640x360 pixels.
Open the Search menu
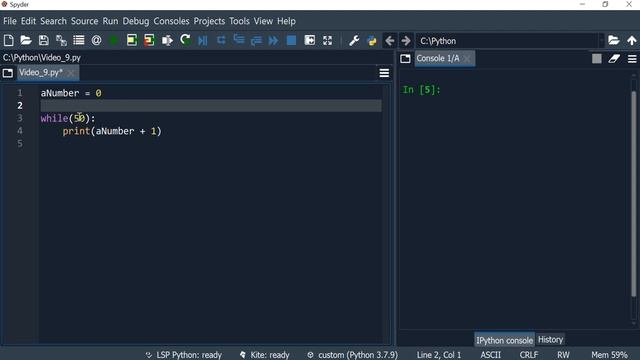click(x=53, y=21)
